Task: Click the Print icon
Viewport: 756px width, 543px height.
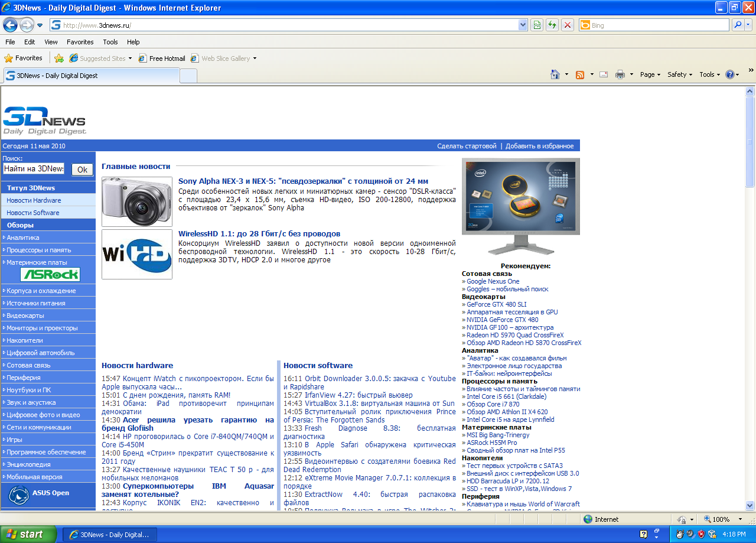Action: (x=620, y=74)
